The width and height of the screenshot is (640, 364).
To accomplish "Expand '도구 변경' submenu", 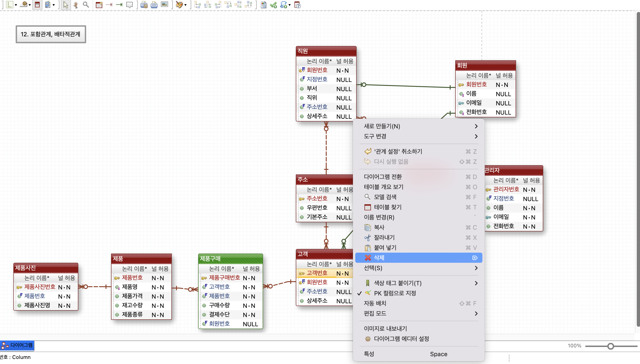I will pyautogui.click(x=419, y=136).
